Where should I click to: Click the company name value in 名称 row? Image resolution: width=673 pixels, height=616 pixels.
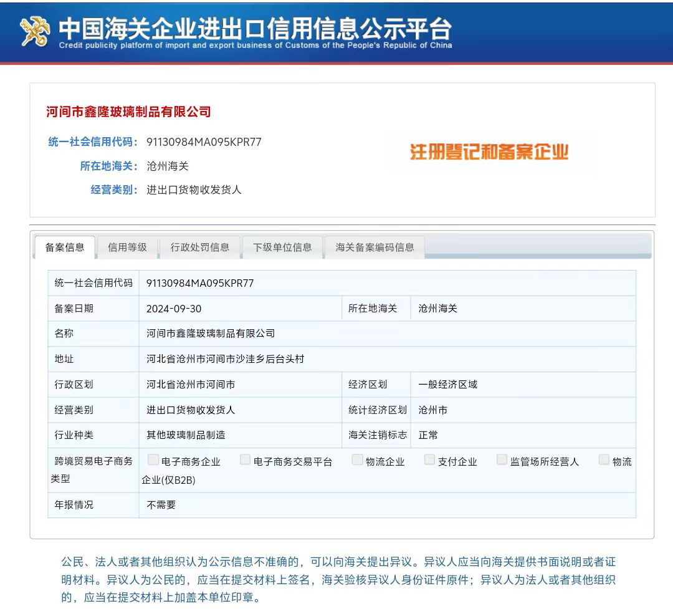coord(211,334)
